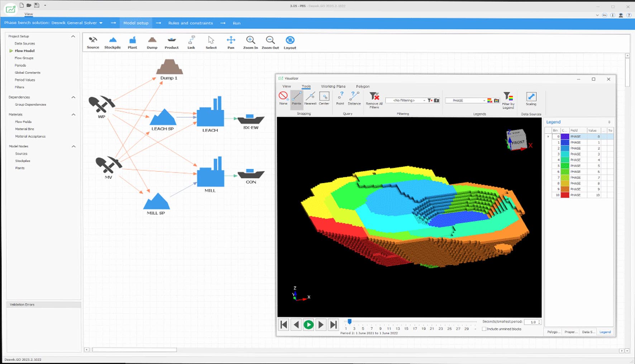Turn off snapping with the None option

283,98
